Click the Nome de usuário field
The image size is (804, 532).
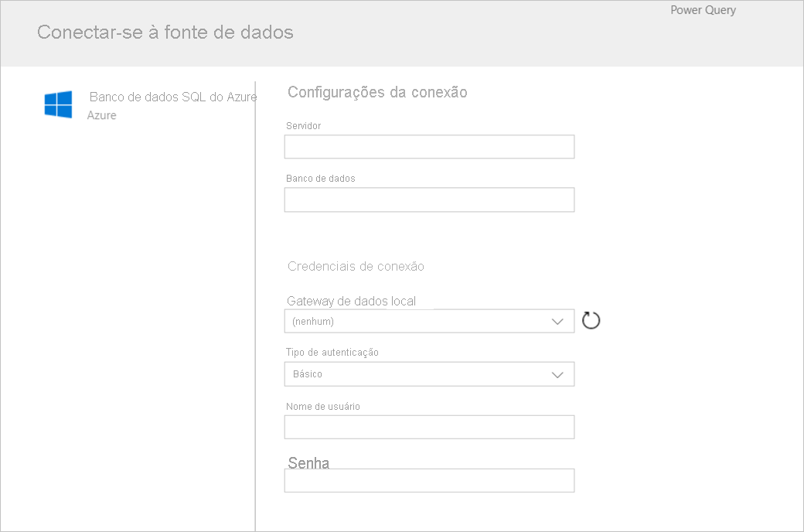(x=429, y=426)
